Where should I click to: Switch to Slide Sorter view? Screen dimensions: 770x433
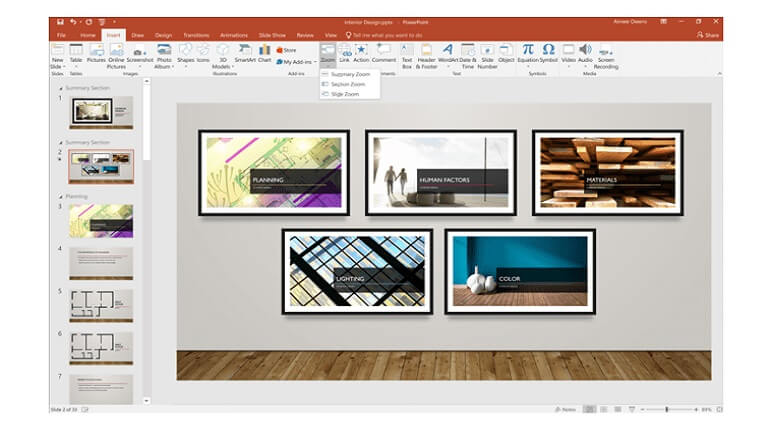(604, 409)
